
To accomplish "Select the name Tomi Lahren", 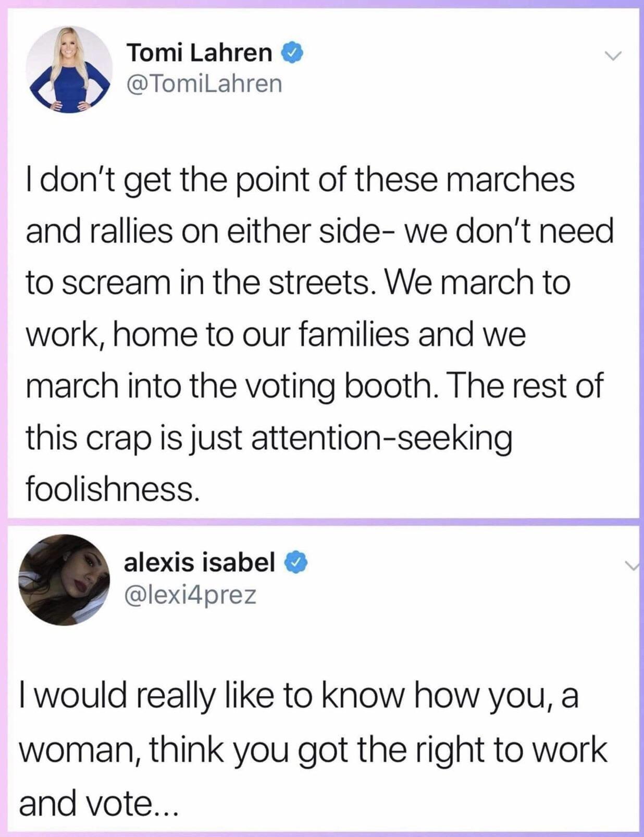I will 202,52.
